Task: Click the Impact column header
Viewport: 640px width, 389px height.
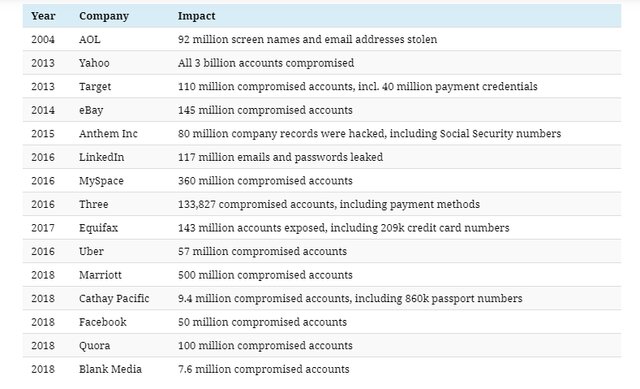Action: tap(196, 16)
